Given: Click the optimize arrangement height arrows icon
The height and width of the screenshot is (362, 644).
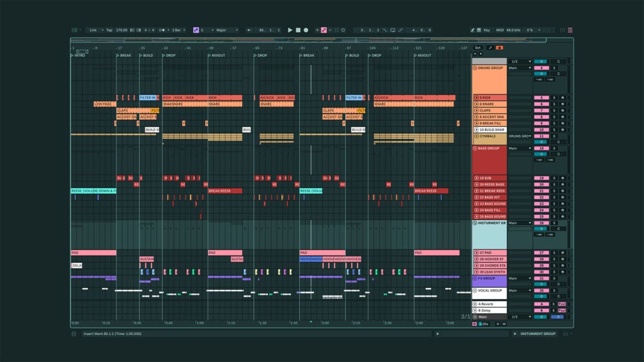Looking at the screenshot, I should point(489,48).
